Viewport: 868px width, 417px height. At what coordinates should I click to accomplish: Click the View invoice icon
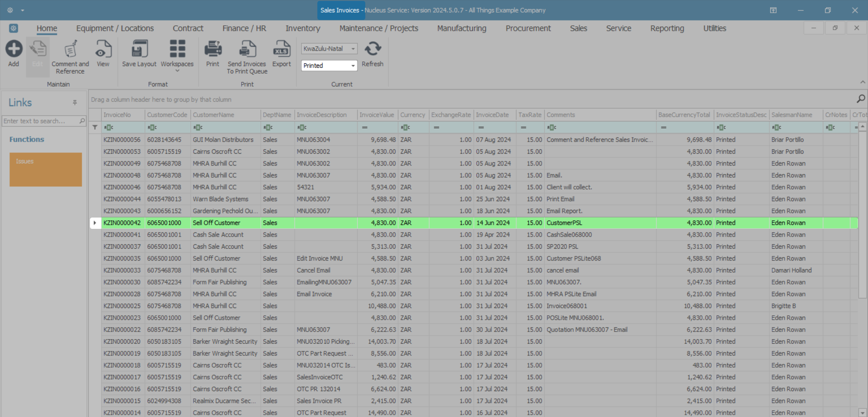(103, 49)
